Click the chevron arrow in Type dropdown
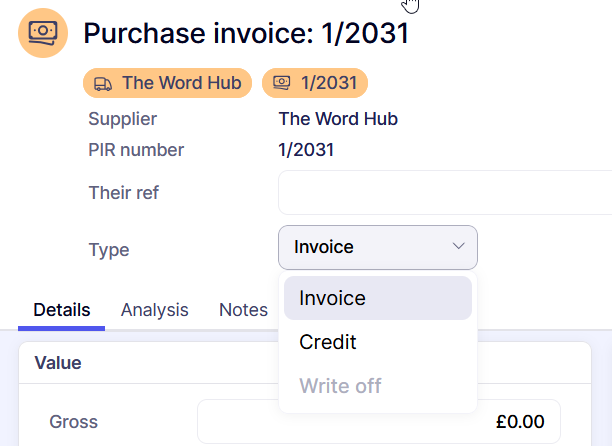The image size is (612, 446). click(x=459, y=247)
